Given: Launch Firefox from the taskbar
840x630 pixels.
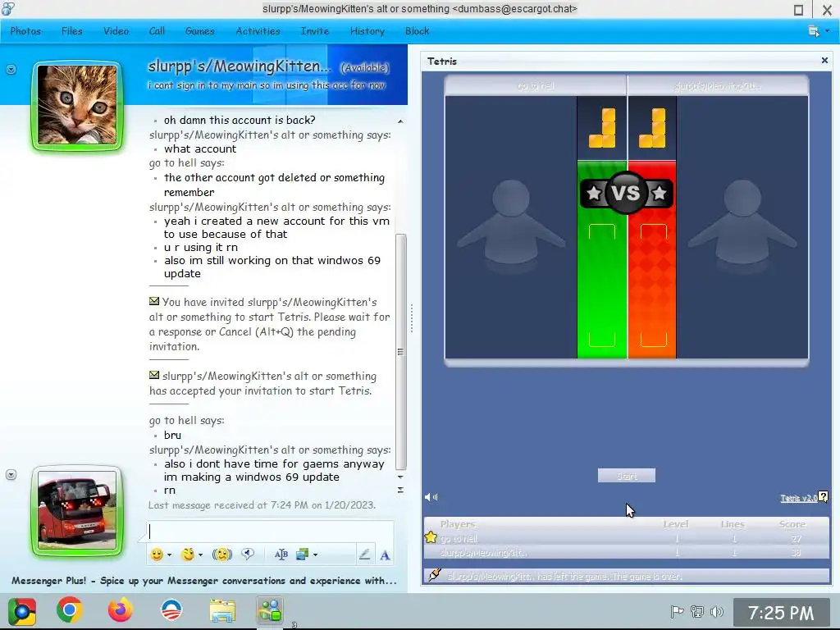Looking at the screenshot, I should [120, 609].
